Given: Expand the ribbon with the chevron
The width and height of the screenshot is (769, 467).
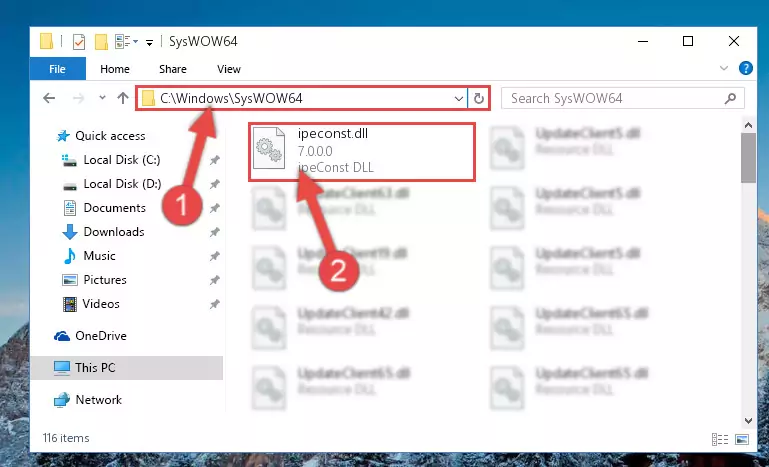Looking at the screenshot, I should [x=723, y=68].
